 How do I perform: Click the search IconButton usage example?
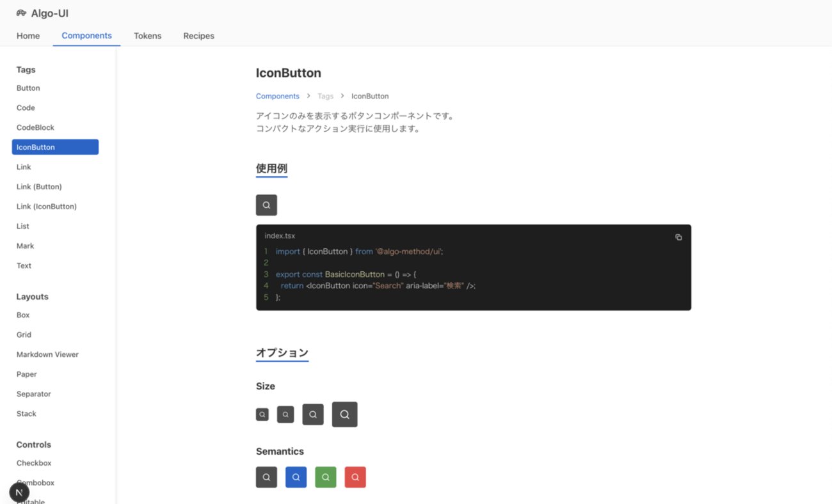266,205
